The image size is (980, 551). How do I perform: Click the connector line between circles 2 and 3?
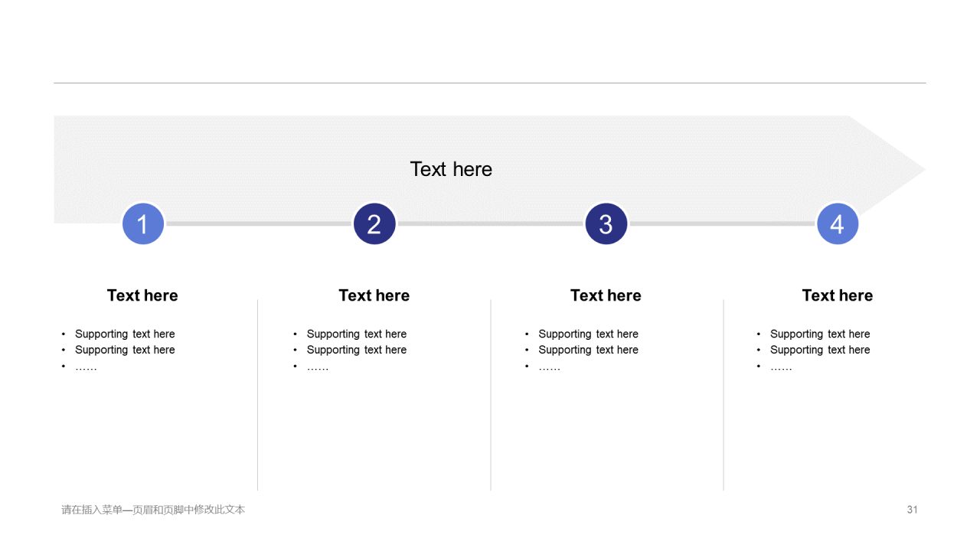(490, 224)
